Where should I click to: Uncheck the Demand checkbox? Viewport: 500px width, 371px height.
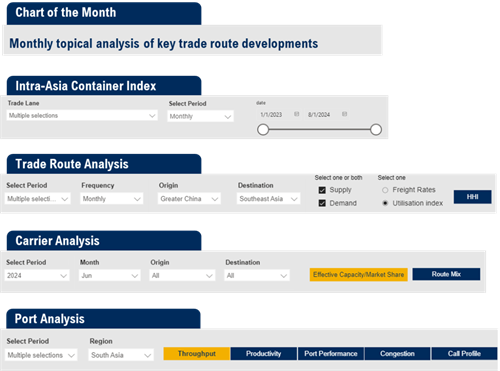coord(322,203)
